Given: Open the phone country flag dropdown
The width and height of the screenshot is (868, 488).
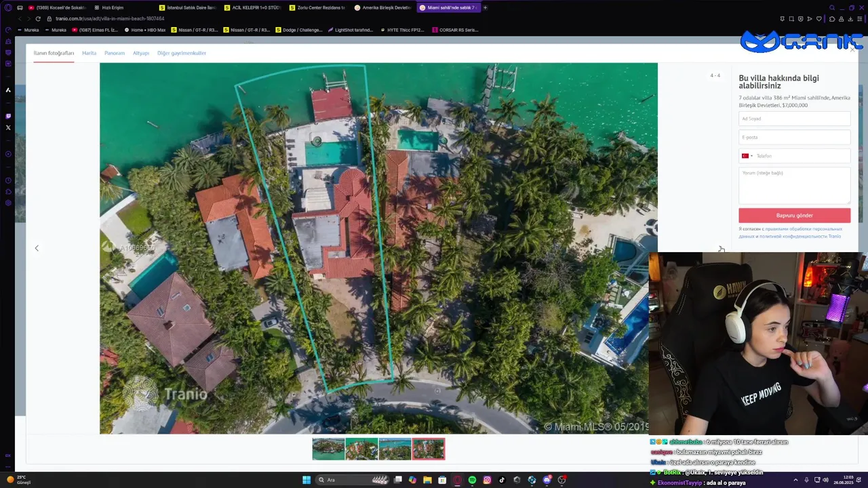Looking at the screenshot, I should (x=747, y=156).
